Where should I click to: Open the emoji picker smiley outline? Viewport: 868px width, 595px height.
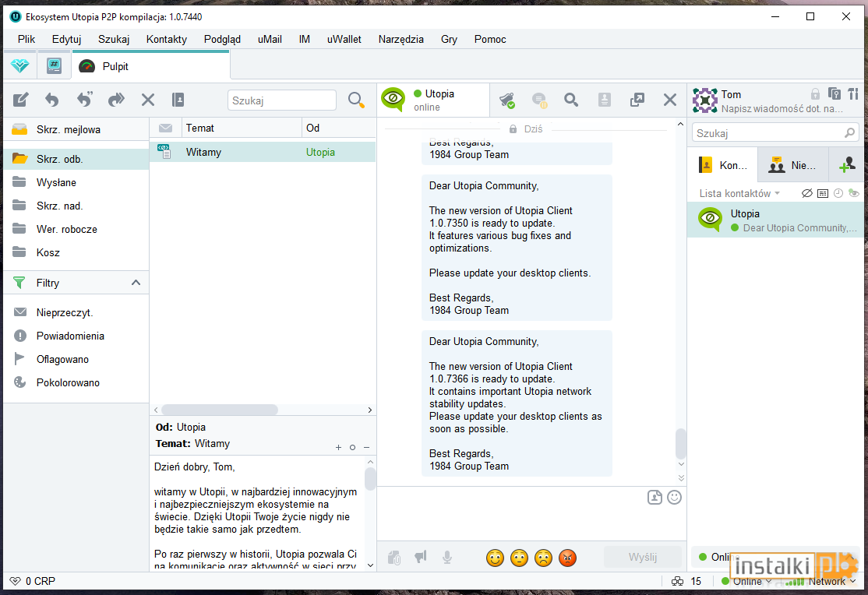tap(674, 497)
